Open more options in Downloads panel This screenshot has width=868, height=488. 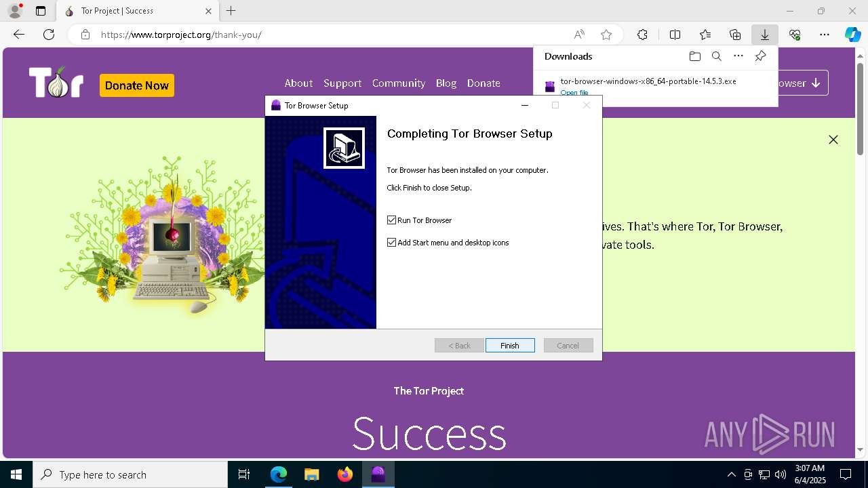(738, 56)
